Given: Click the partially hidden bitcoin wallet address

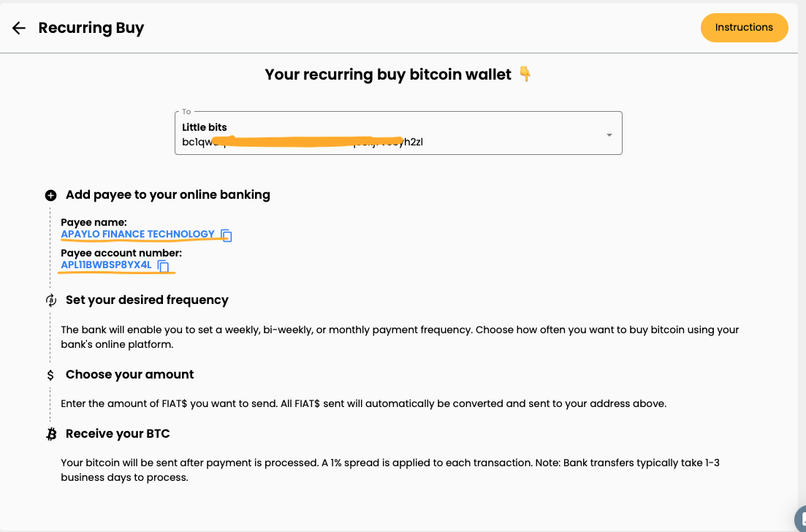Looking at the screenshot, I should click(303, 142).
